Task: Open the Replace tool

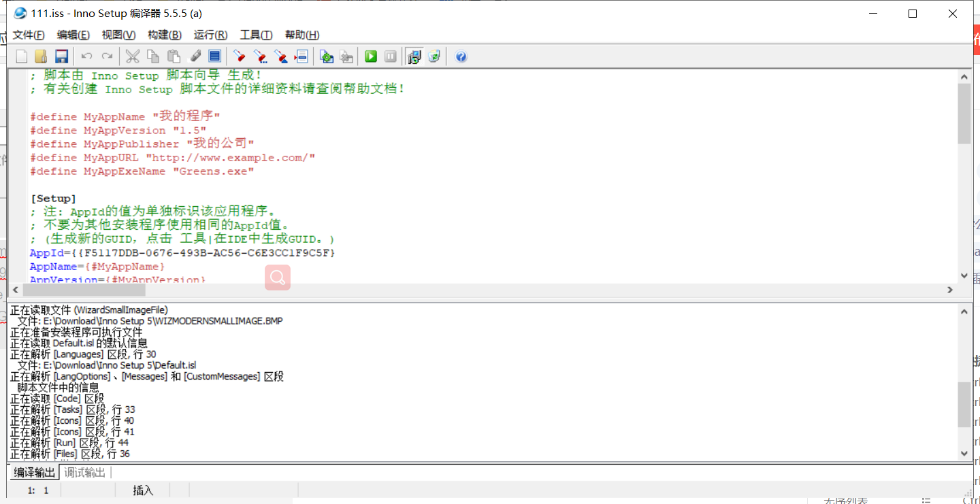Action: [280, 56]
